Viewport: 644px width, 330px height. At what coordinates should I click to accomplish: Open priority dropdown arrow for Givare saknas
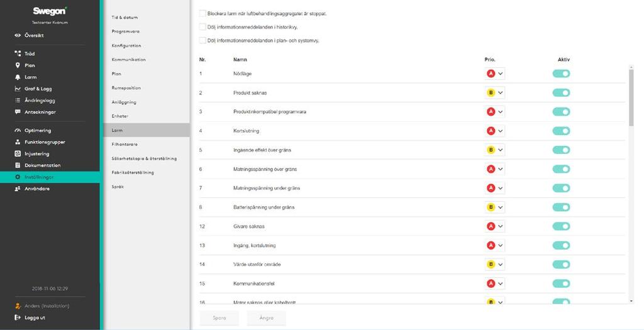click(x=500, y=226)
